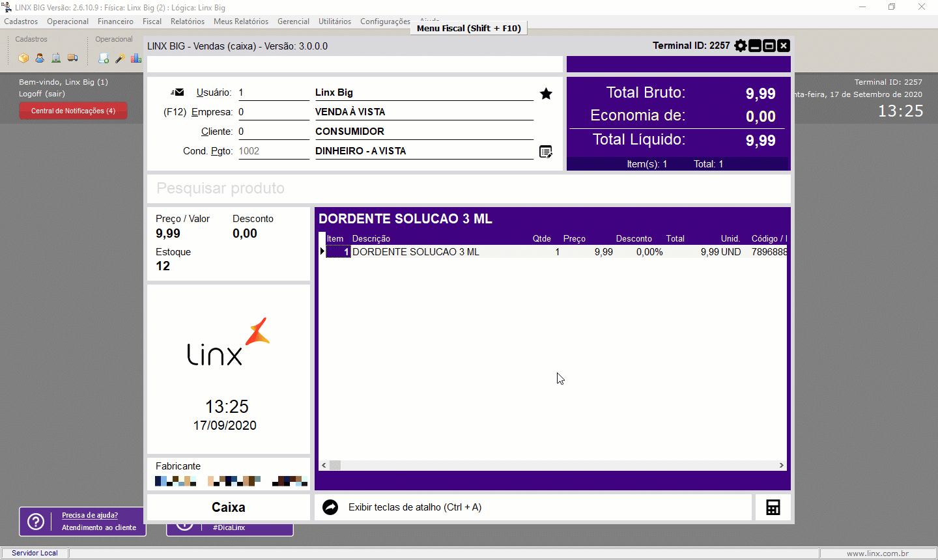Select the magic wand icon in Operacional toolbar
This screenshot has width=938, height=560.
pyautogui.click(x=120, y=58)
